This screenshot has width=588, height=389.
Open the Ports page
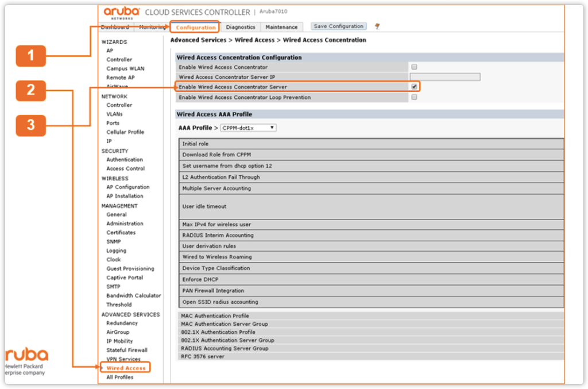113,123
